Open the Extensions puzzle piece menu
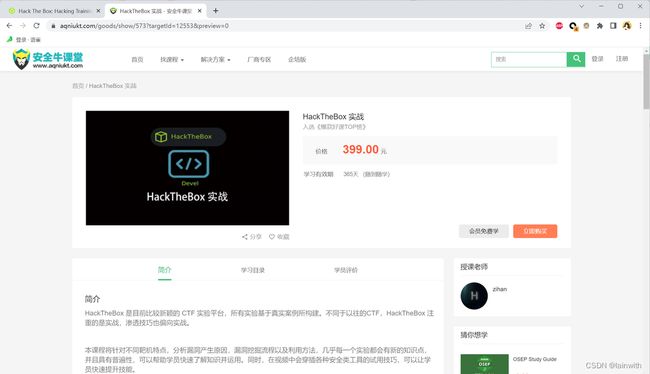The height and width of the screenshot is (374, 650). (599, 26)
